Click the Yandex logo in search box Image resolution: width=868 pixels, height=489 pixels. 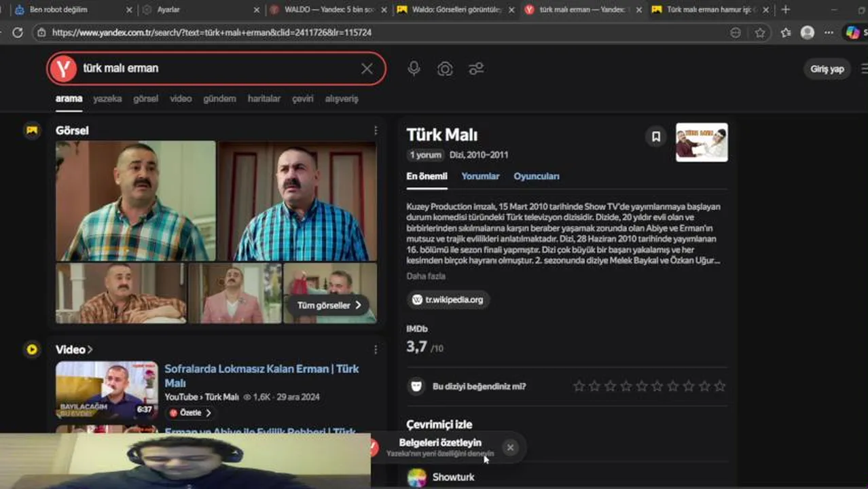click(x=63, y=69)
